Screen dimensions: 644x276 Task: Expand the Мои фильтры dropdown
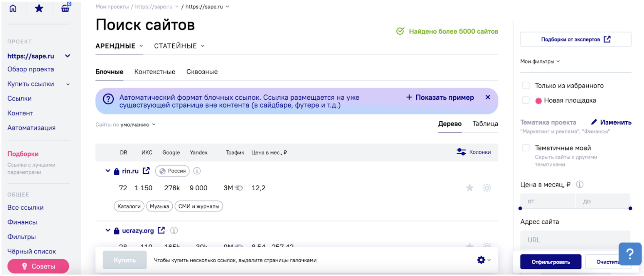point(540,61)
